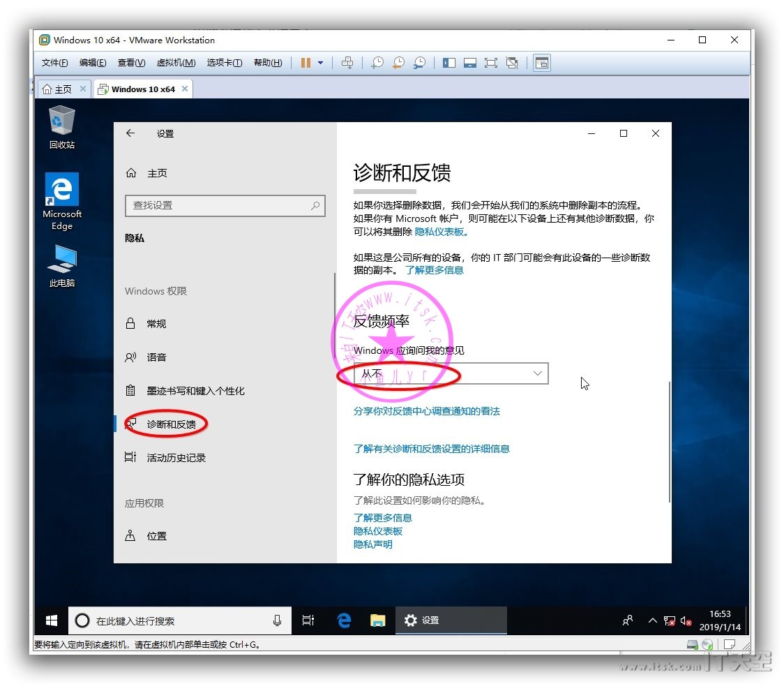Open File Explorer from the taskbar
Viewport: 784px width, 684px height.
377,621
